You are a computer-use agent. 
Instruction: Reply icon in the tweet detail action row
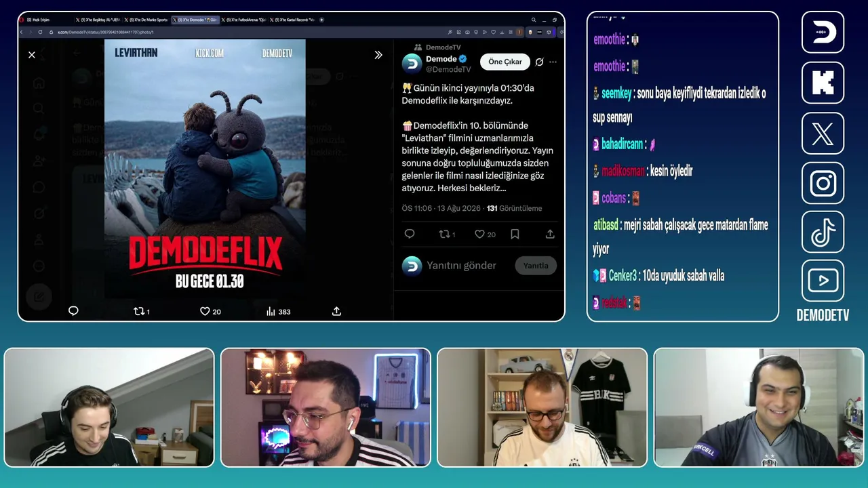point(410,234)
